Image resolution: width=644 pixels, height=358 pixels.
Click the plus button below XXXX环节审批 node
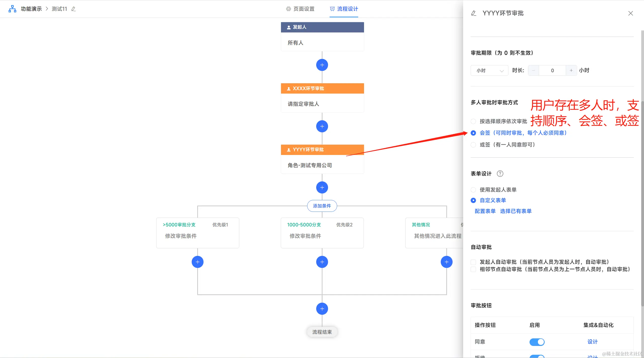(322, 126)
